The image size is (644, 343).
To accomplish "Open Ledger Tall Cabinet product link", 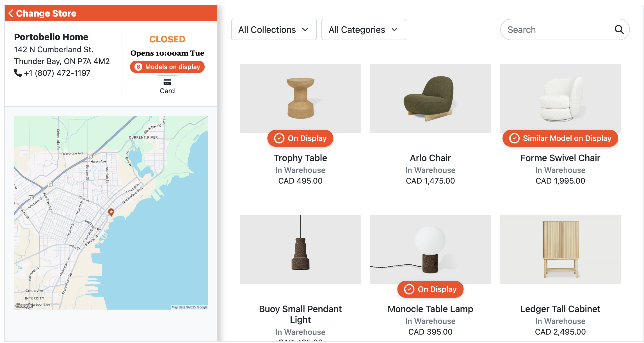I will (560, 309).
